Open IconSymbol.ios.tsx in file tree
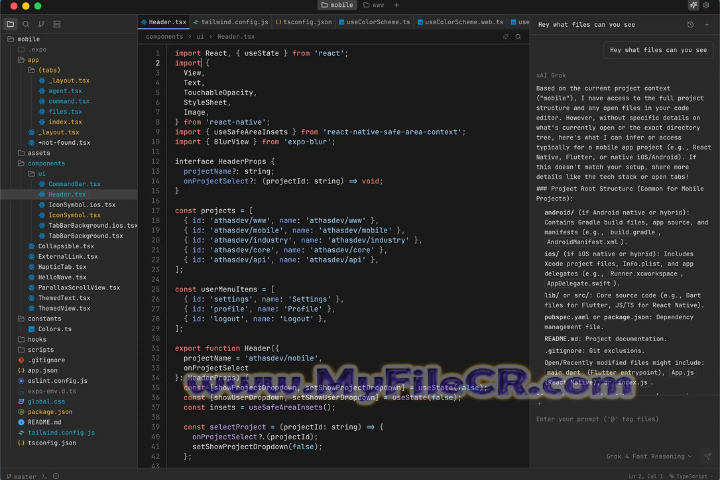720x480 pixels. (77, 205)
